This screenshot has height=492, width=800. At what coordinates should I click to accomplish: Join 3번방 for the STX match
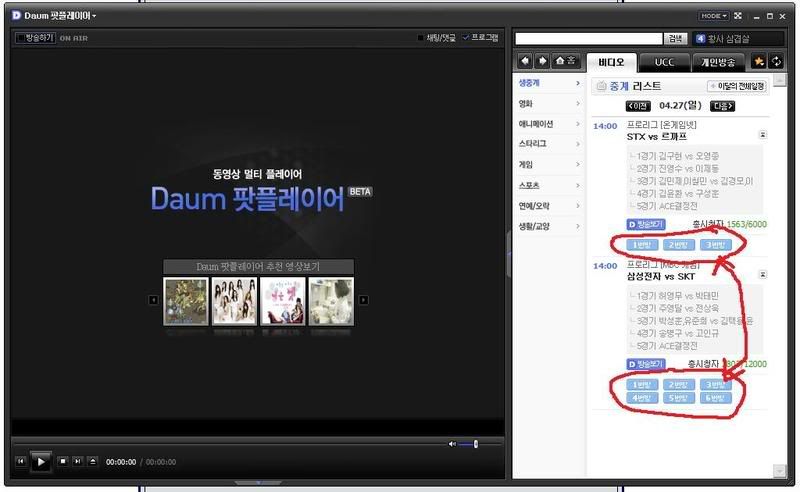(715, 245)
